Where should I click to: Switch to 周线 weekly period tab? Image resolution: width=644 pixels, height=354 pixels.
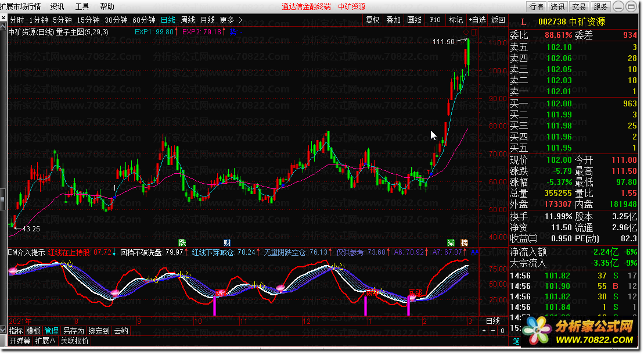[188, 20]
